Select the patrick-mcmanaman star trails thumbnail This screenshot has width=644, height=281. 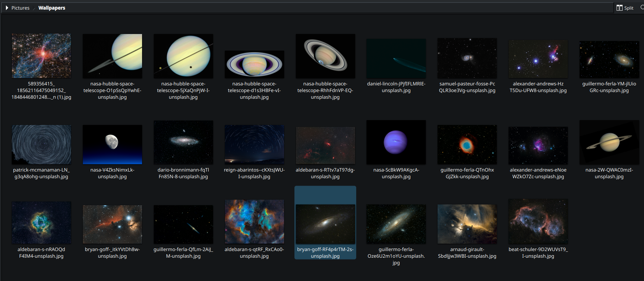(x=41, y=145)
